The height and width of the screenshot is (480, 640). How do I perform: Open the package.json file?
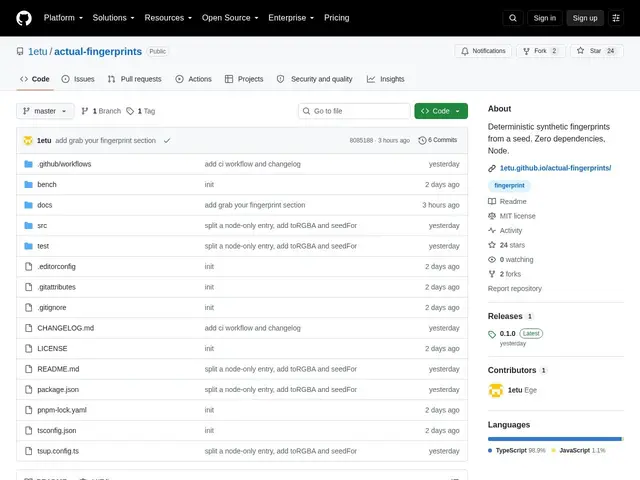click(58, 390)
